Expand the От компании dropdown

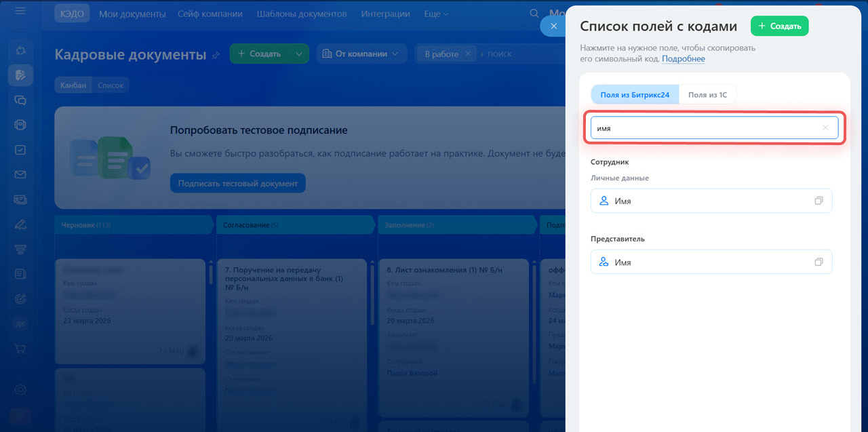pyautogui.click(x=362, y=54)
